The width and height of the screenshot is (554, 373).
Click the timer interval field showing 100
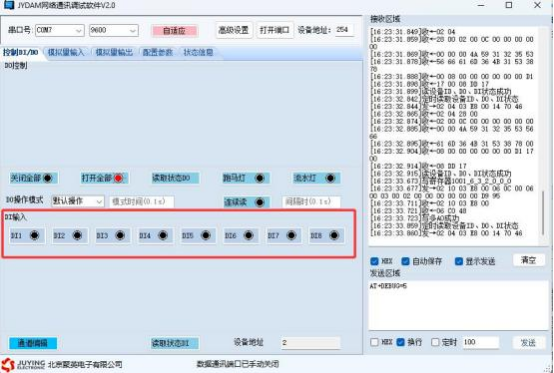[x=481, y=342]
